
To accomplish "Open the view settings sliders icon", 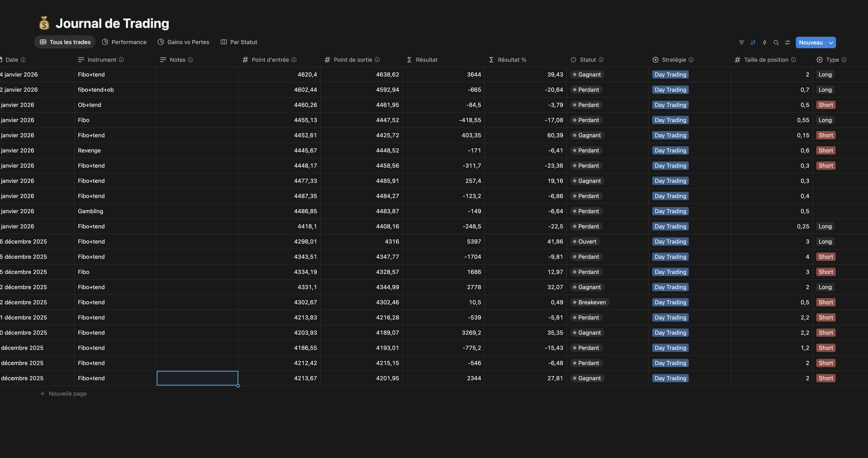I will pyautogui.click(x=787, y=42).
